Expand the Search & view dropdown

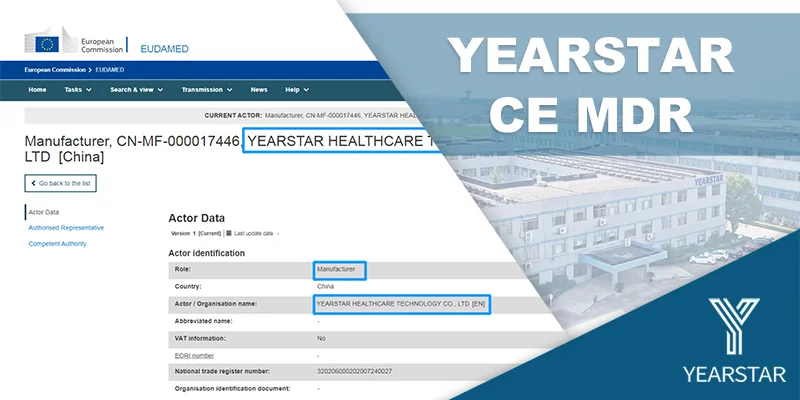(x=137, y=90)
